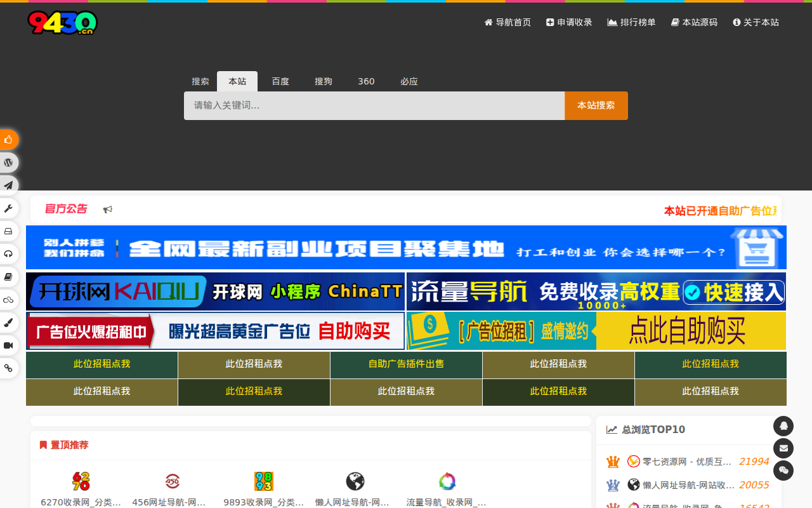Open the WeChat chat floating icon
The width and height of the screenshot is (812, 508).
pyautogui.click(x=783, y=471)
